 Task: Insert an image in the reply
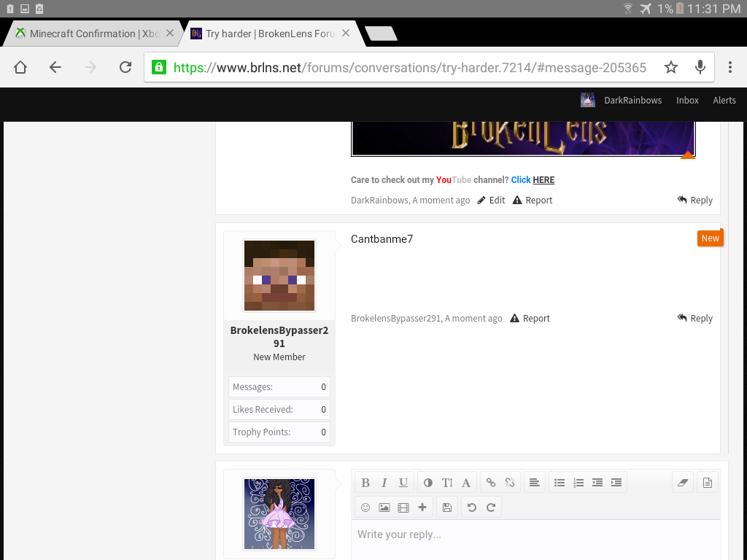(384, 507)
